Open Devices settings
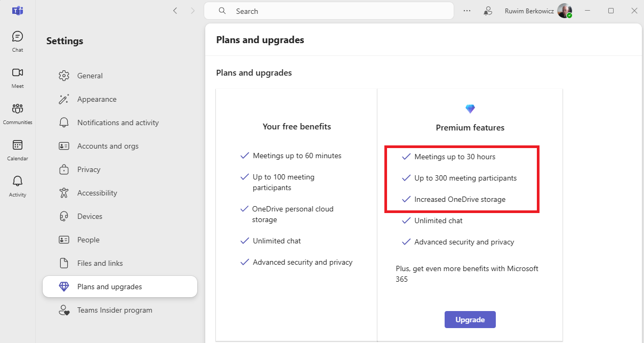This screenshot has width=644, height=343. tap(90, 216)
